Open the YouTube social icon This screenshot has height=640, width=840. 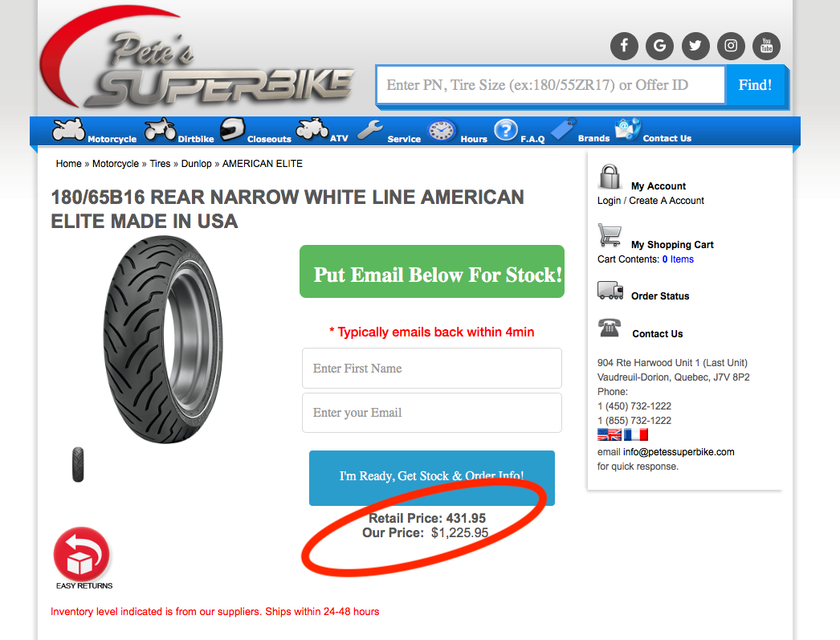click(x=767, y=46)
